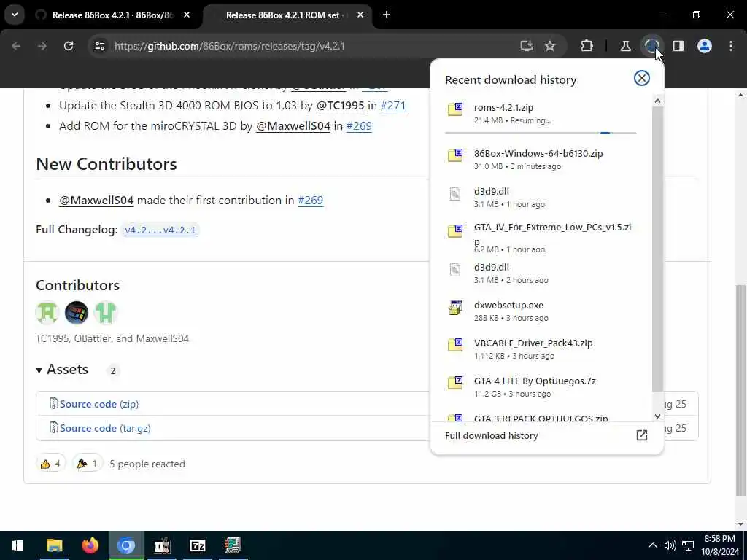Click the dxwebsetup.exe file name

508,305
